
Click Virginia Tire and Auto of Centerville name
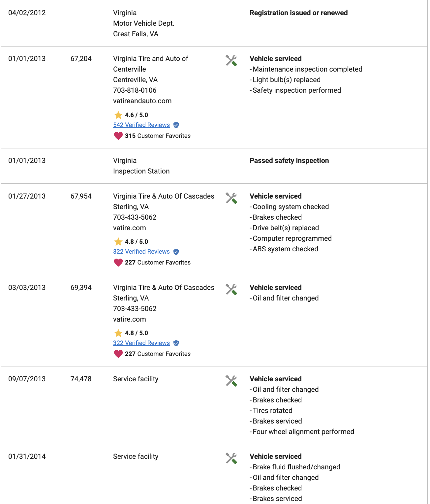coord(151,64)
